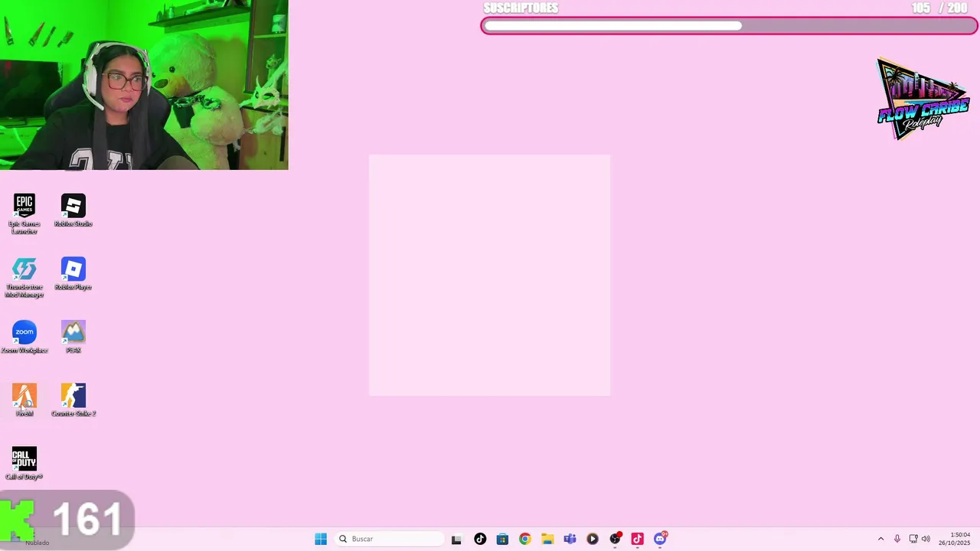Open the volume control in system tray

click(x=926, y=539)
